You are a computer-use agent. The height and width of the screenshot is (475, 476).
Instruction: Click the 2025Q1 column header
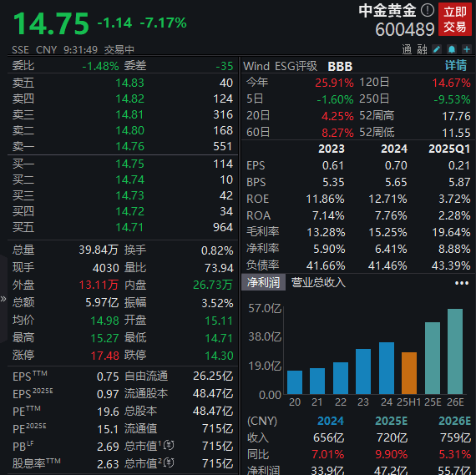(x=449, y=149)
